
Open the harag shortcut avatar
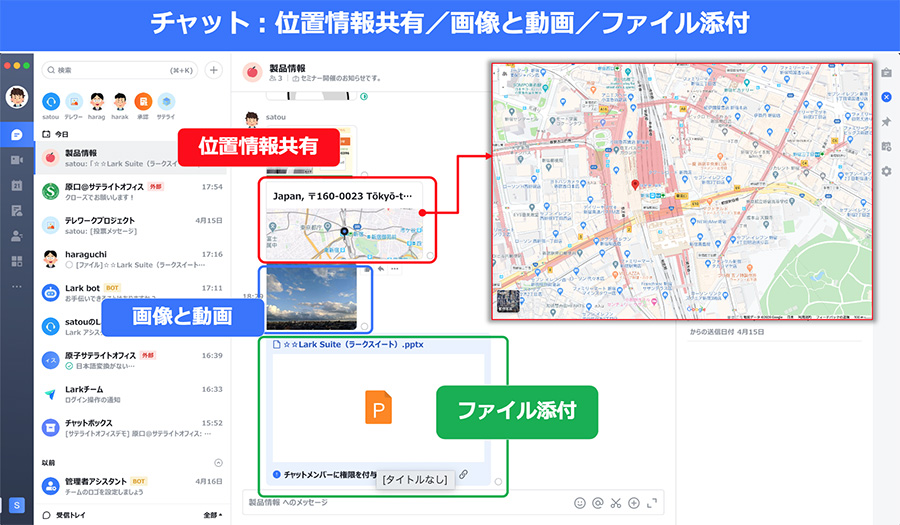(x=96, y=102)
